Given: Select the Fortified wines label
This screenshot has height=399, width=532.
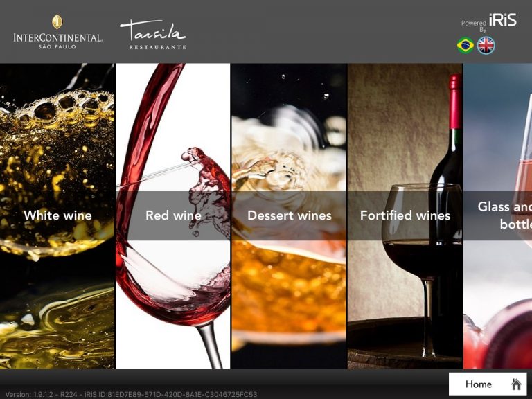Looking at the screenshot, I should (x=405, y=215).
